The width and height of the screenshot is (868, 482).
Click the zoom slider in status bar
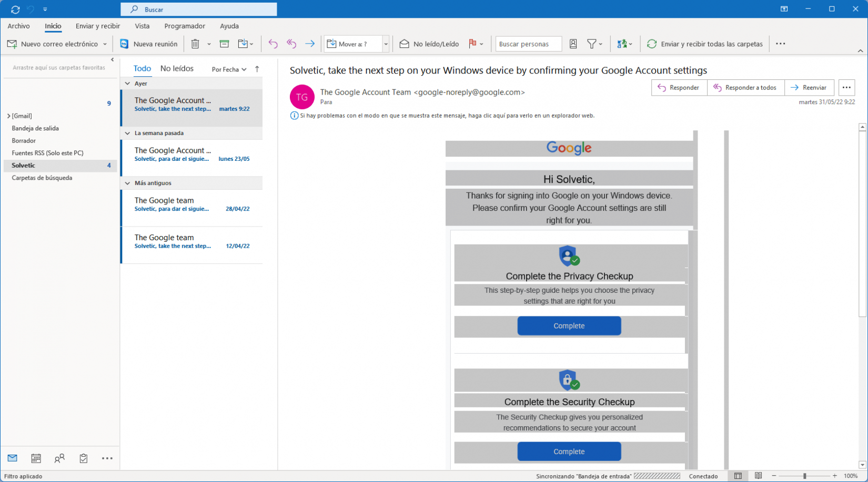click(x=804, y=476)
